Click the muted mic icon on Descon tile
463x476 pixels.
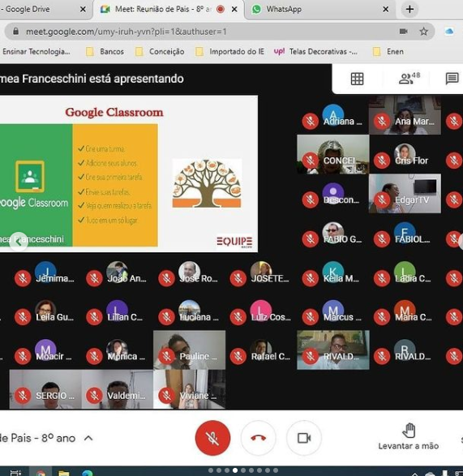tap(310, 199)
